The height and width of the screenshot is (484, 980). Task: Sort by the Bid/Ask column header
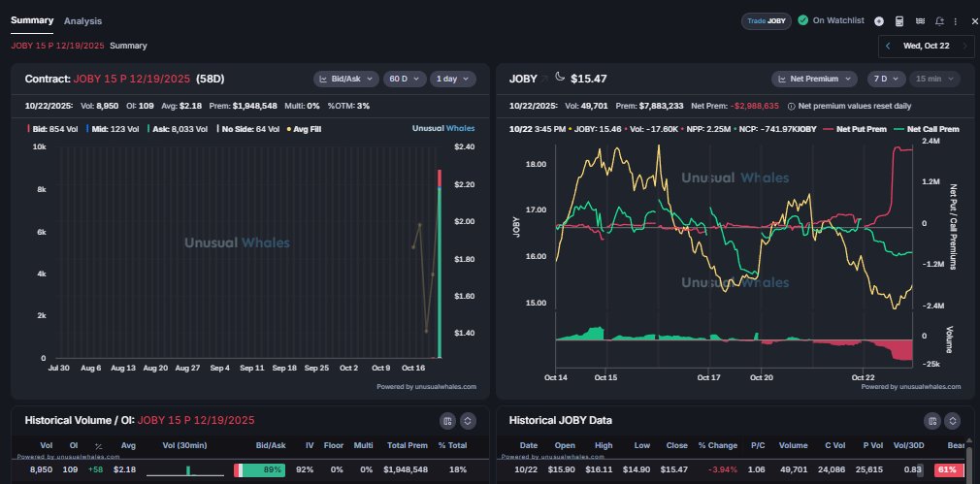click(x=271, y=446)
